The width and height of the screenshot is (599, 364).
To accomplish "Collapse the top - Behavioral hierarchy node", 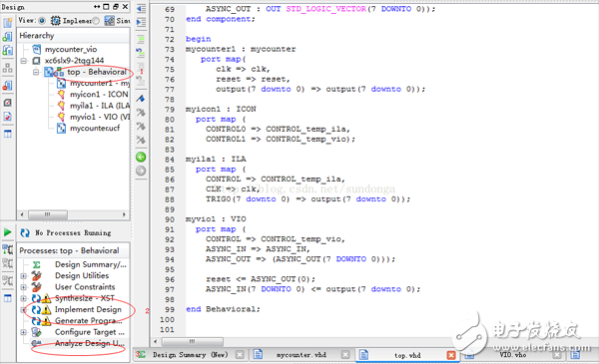I will click(x=36, y=72).
